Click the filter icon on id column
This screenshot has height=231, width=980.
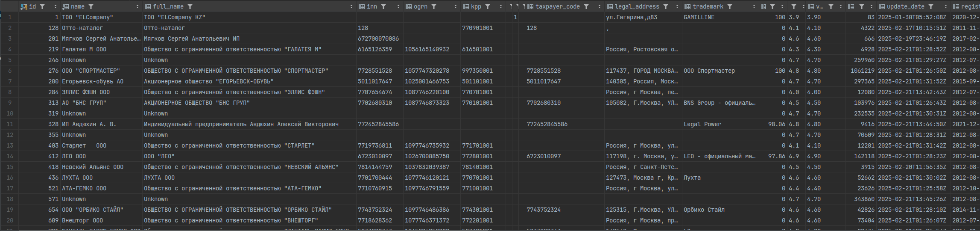[x=42, y=6]
